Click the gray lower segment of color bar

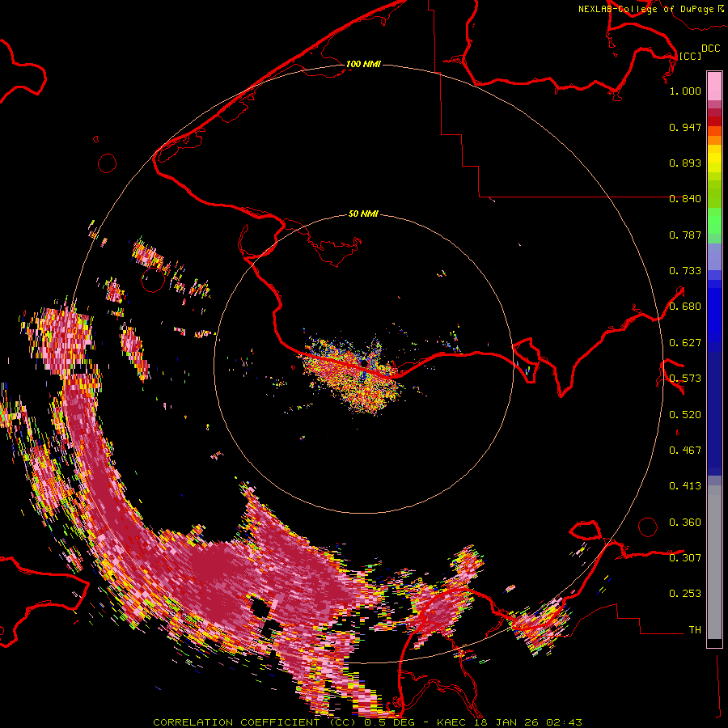(714, 562)
